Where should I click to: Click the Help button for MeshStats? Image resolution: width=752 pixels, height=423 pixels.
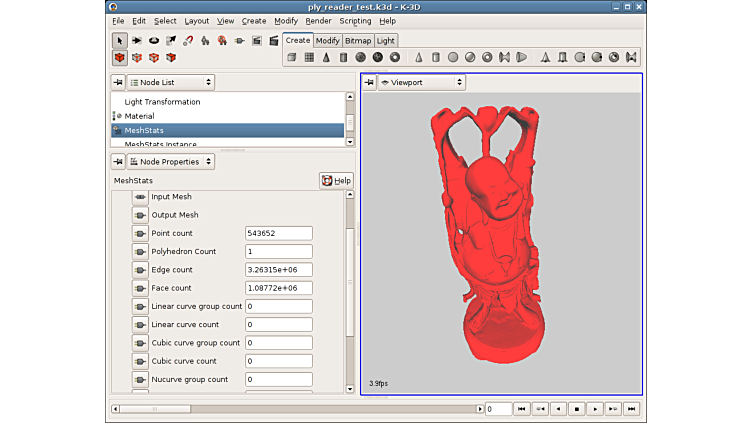click(337, 180)
